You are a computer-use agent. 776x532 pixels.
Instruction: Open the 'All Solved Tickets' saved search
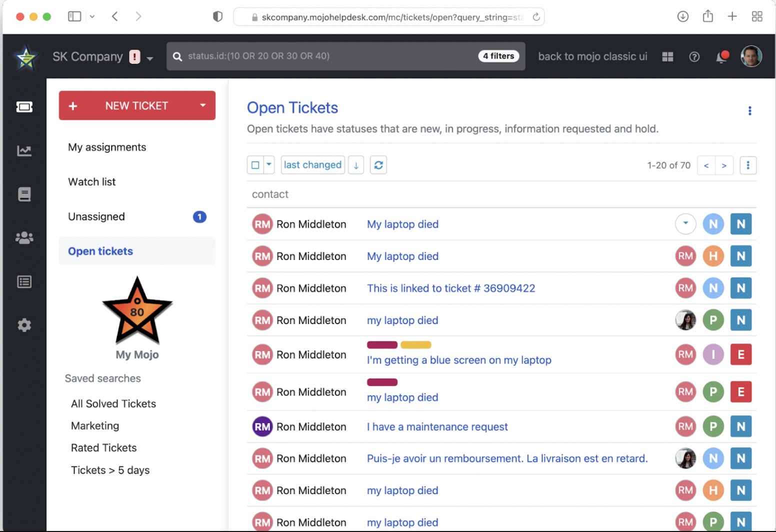click(113, 403)
